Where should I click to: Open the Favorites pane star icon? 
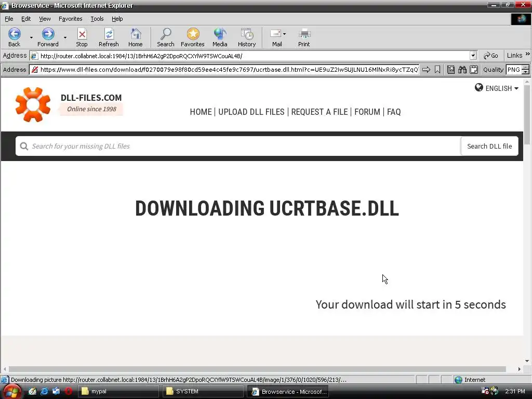point(193,37)
